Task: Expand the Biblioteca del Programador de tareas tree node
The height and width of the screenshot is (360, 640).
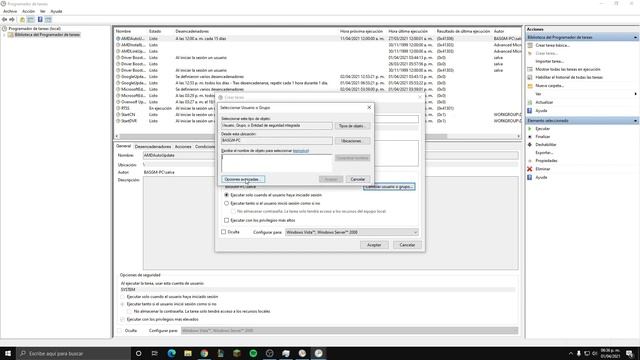Action: tap(4, 35)
